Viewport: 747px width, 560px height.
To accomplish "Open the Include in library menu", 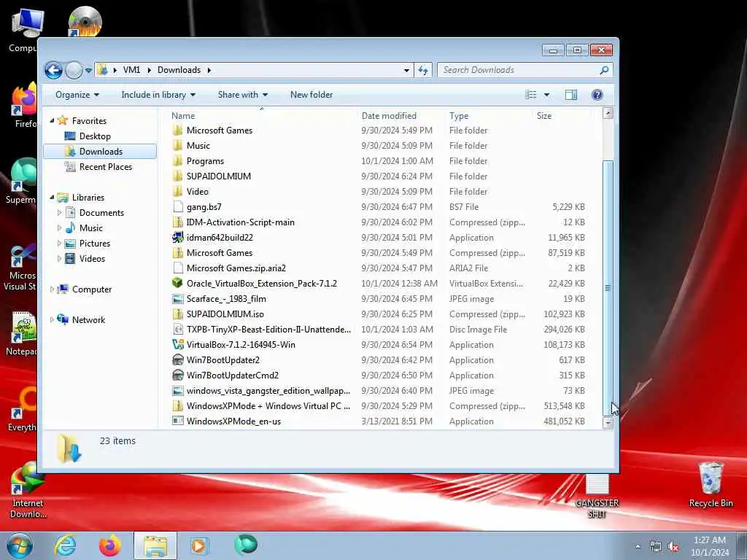I will point(158,95).
